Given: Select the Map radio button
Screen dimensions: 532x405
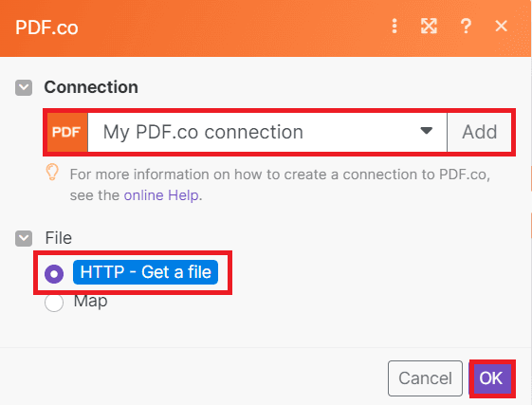Looking at the screenshot, I should (54, 303).
